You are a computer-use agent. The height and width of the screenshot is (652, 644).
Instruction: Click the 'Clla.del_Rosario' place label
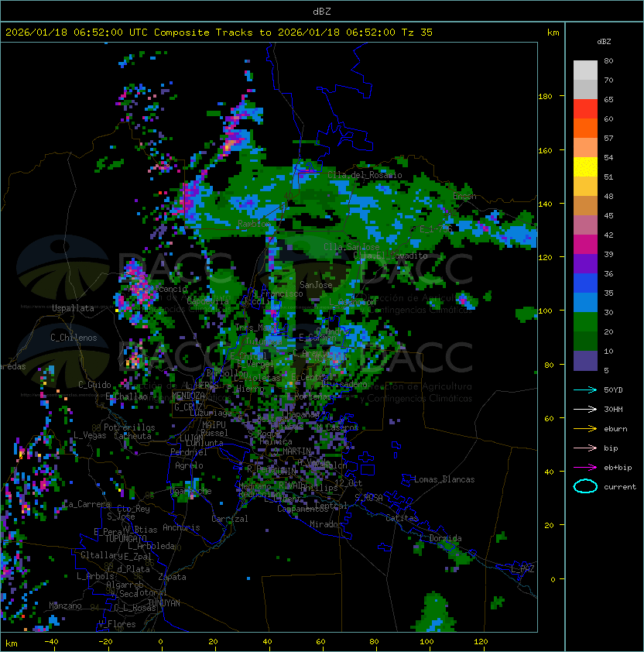(x=365, y=175)
